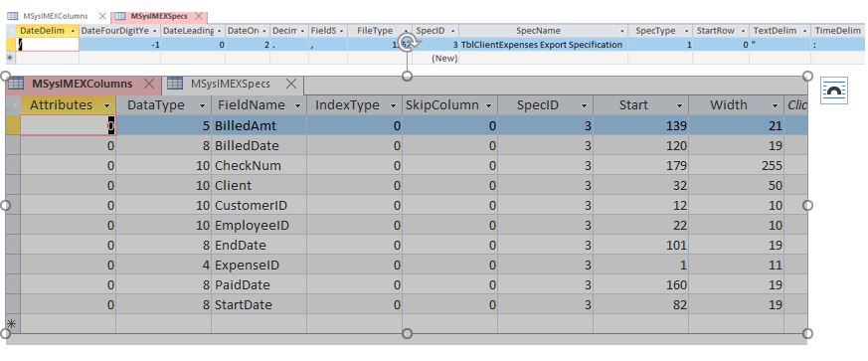Click the TblClientExpenses Export Specification cell
Screen dimensions: 868x361
click(543, 45)
